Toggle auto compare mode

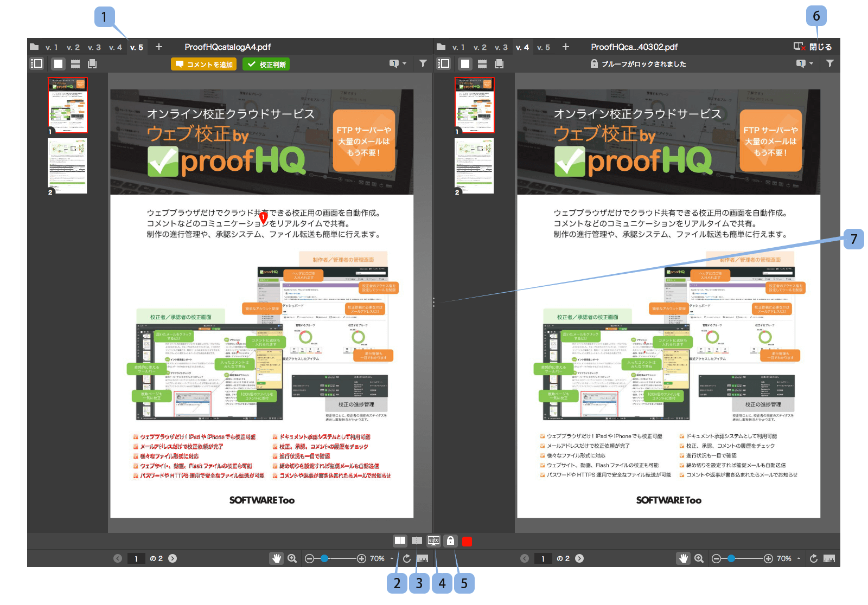pyautogui.click(x=433, y=540)
